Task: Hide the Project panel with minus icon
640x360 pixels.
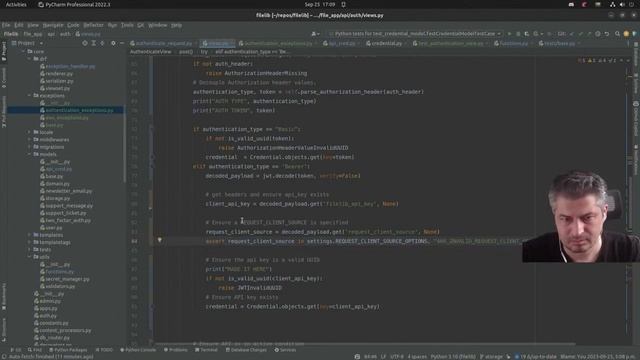Action: tap(122, 43)
